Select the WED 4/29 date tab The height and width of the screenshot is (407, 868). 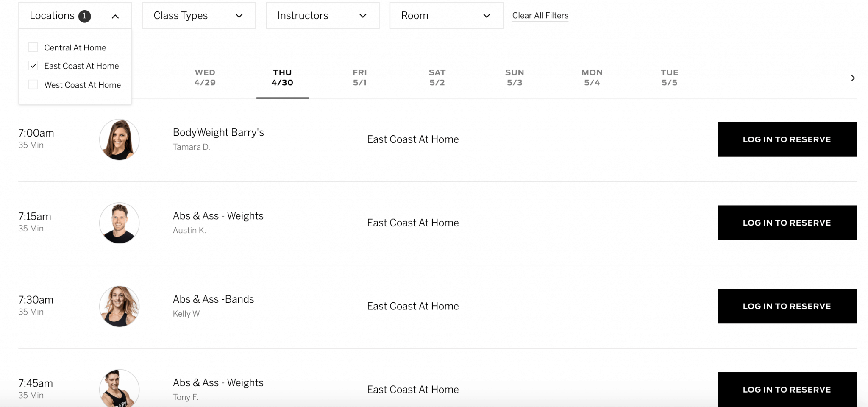tap(205, 78)
